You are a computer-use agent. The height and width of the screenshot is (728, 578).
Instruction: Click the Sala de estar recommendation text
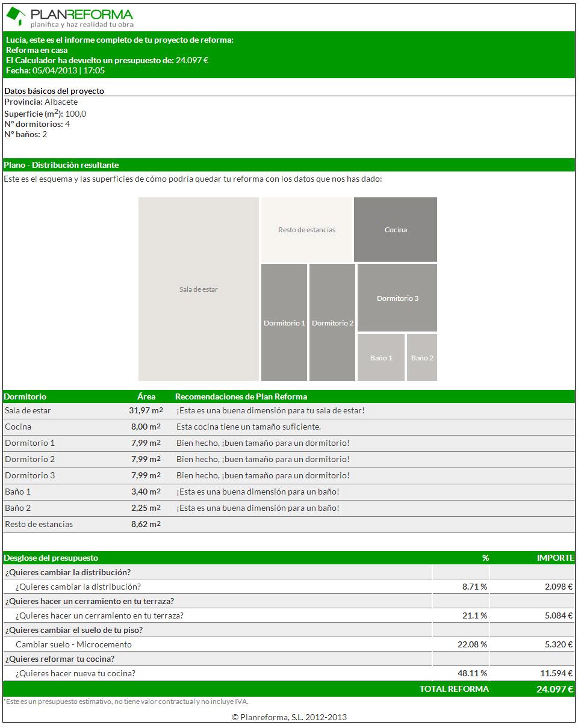[x=270, y=410]
